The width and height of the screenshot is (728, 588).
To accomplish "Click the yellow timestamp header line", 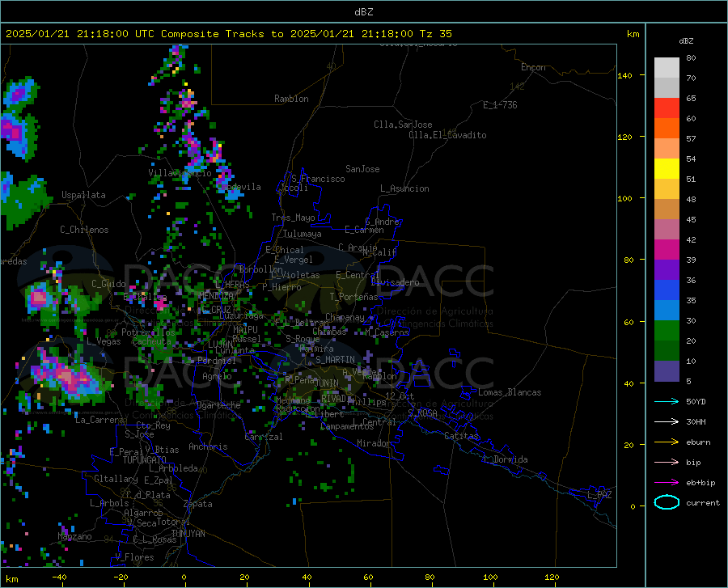I will point(228,34).
